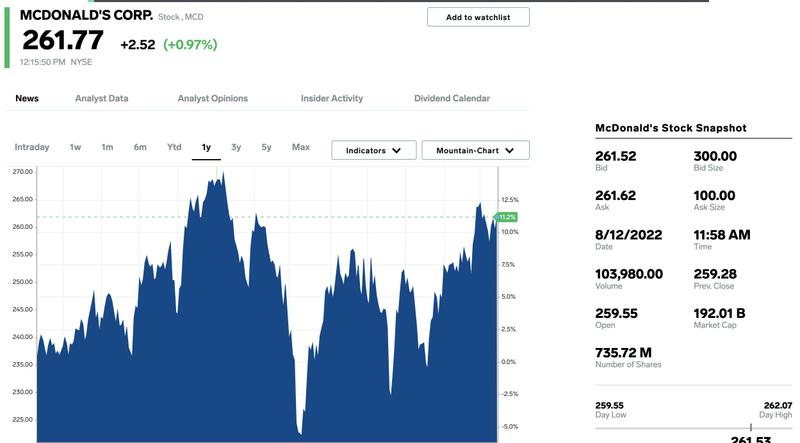Click the Day Low label

(611, 414)
